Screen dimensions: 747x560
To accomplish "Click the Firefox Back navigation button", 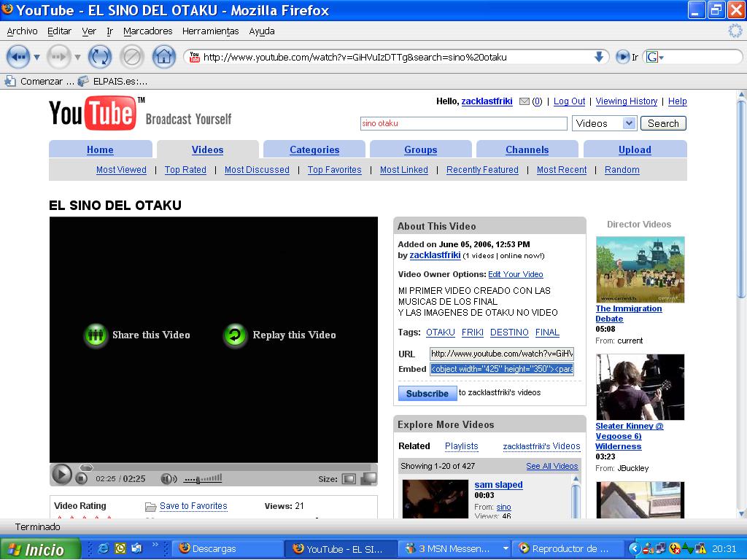I will tap(18, 57).
